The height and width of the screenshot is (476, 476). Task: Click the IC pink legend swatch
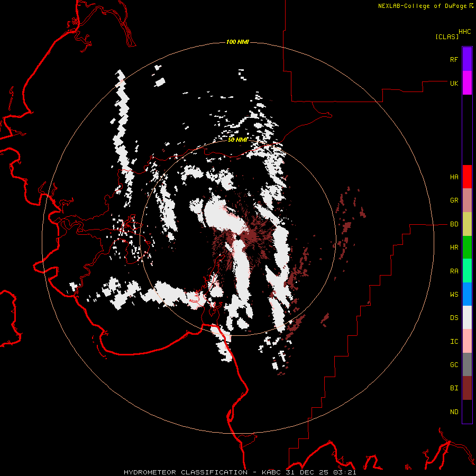click(467, 341)
